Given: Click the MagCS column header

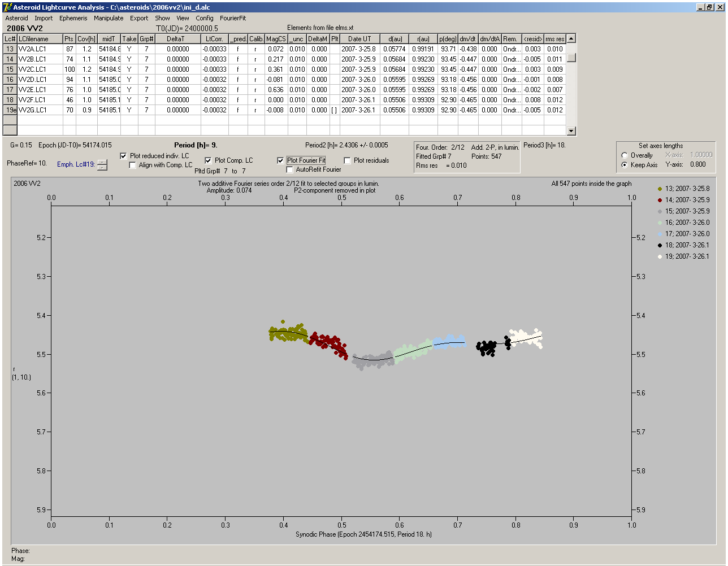Looking at the screenshot, I should click(276, 39).
